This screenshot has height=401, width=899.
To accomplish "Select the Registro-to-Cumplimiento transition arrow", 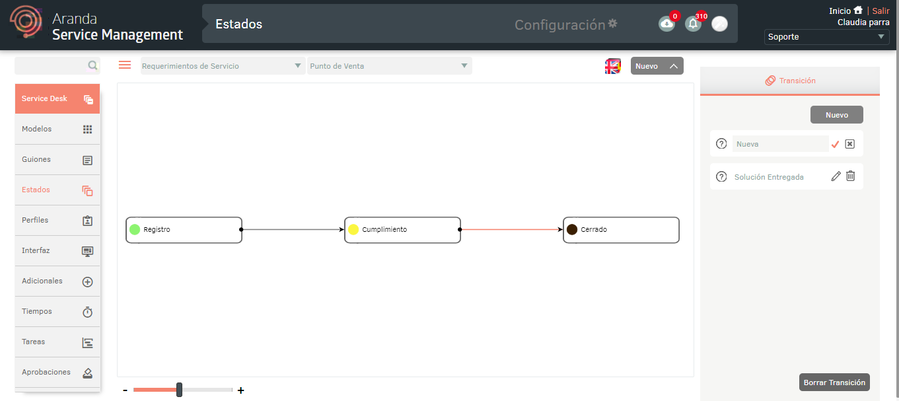I will (293, 229).
